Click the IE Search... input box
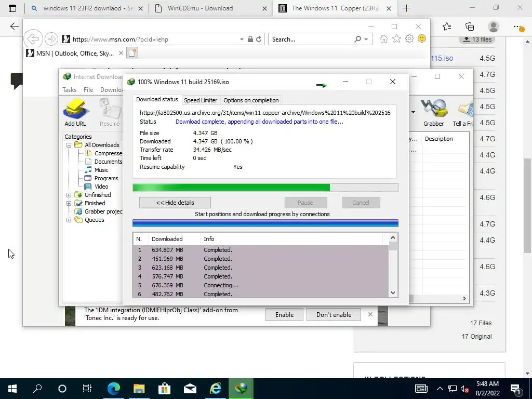The height and width of the screenshot is (399, 532). [x=312, y=39]
